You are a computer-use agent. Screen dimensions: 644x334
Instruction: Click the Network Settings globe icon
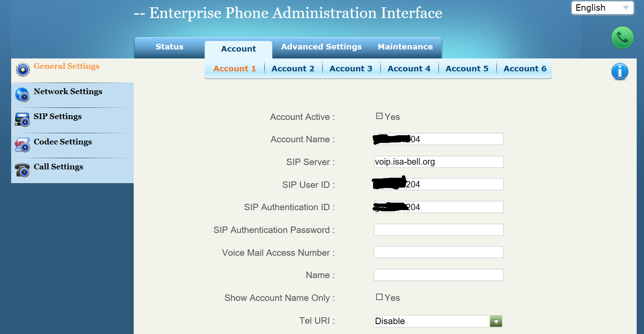point(22,95)
